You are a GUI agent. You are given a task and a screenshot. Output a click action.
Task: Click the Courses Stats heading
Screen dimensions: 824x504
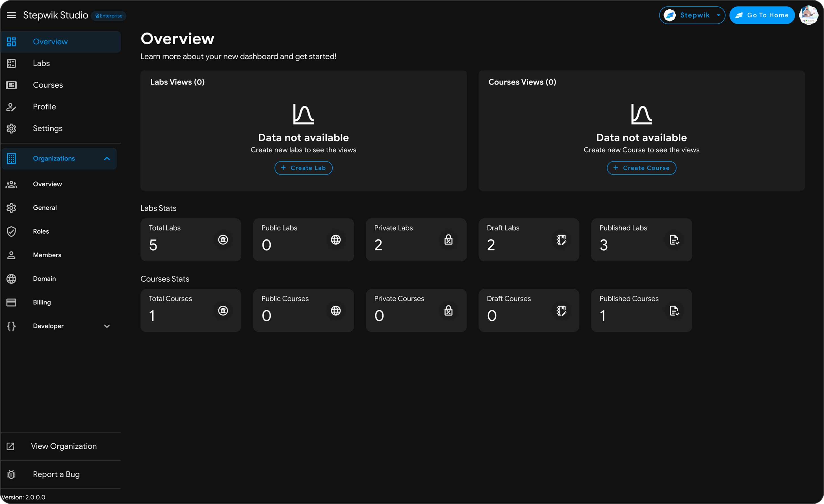165,279
